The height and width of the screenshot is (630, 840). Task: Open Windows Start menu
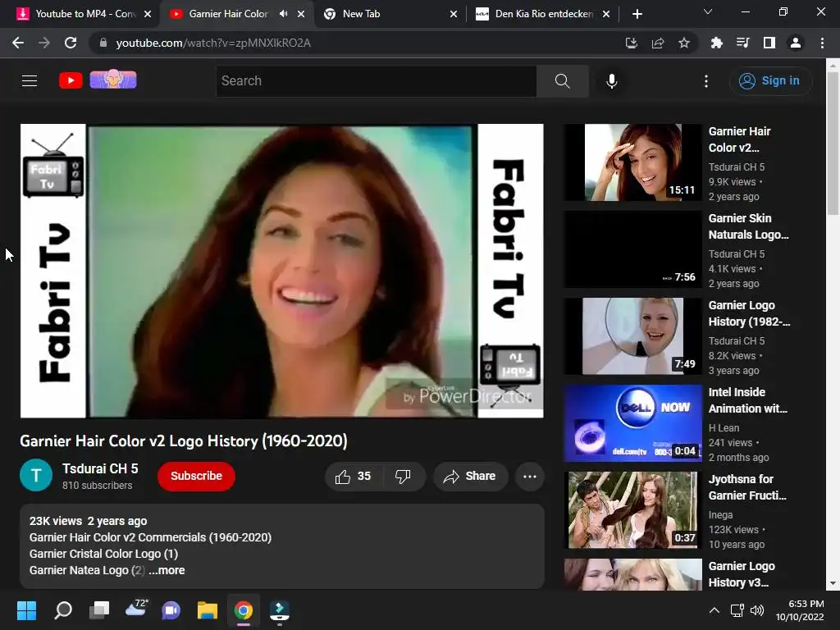[x=27, y=610]
